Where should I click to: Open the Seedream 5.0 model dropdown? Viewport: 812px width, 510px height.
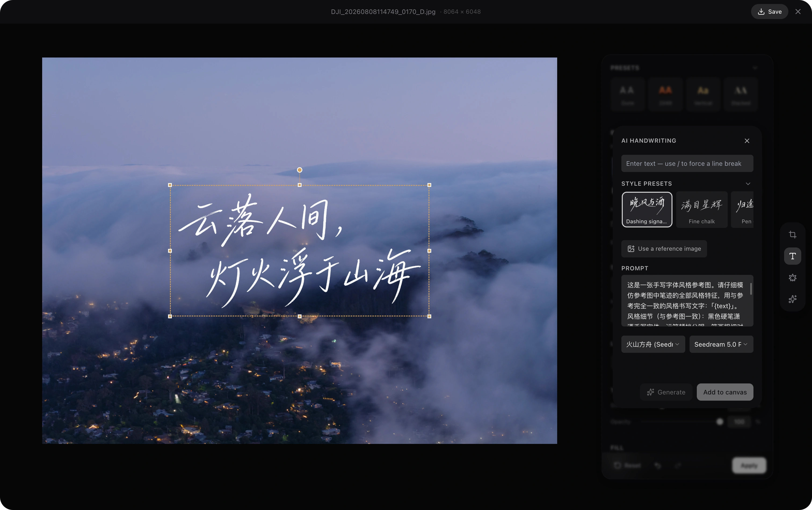click(x=721, y=344)
